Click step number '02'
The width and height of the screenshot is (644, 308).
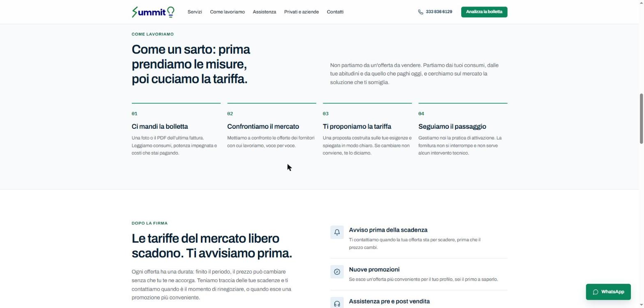coord(230,114)
